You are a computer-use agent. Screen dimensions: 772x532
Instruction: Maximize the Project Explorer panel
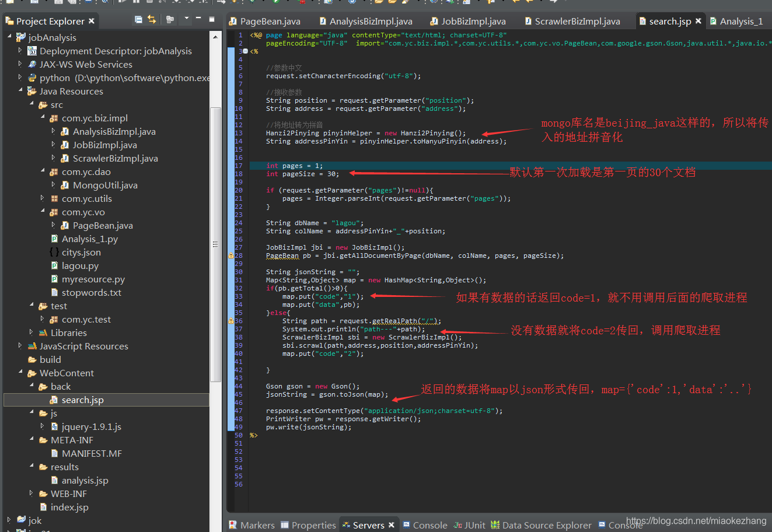click(x=211, y=19)
